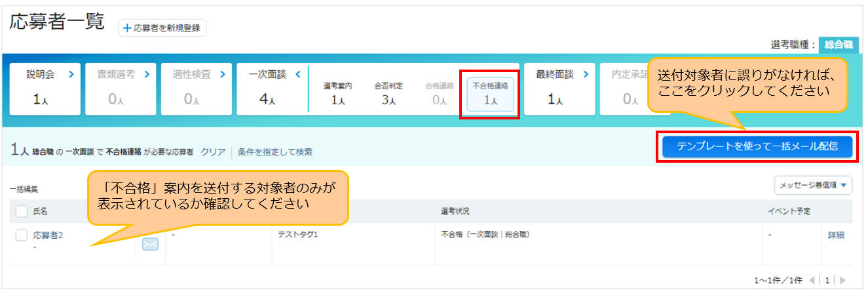Click the 一括編集 label
The height and width of the screenshot is (292, 868).
pyautogui.click(x=24, y=189)
